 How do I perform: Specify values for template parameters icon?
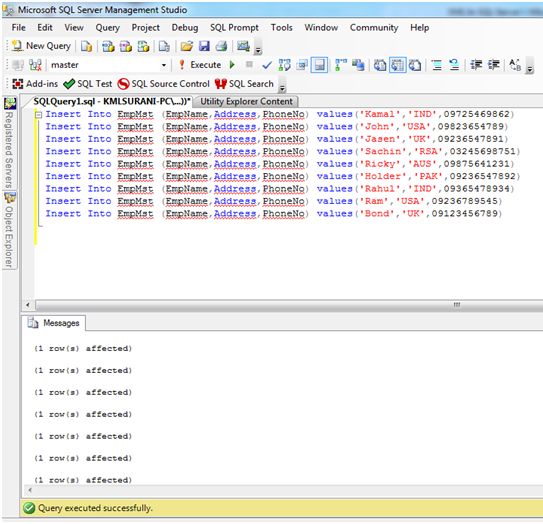click(515, 65)
